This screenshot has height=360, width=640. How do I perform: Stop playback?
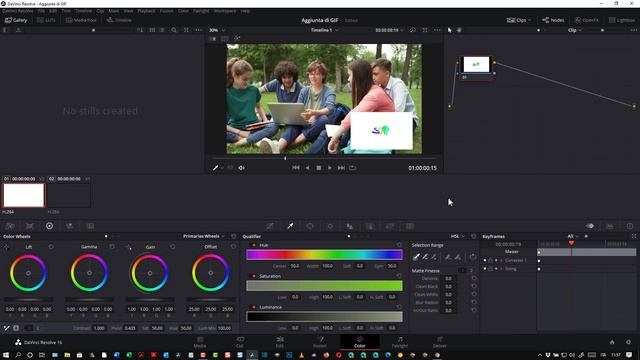[319, 168]
